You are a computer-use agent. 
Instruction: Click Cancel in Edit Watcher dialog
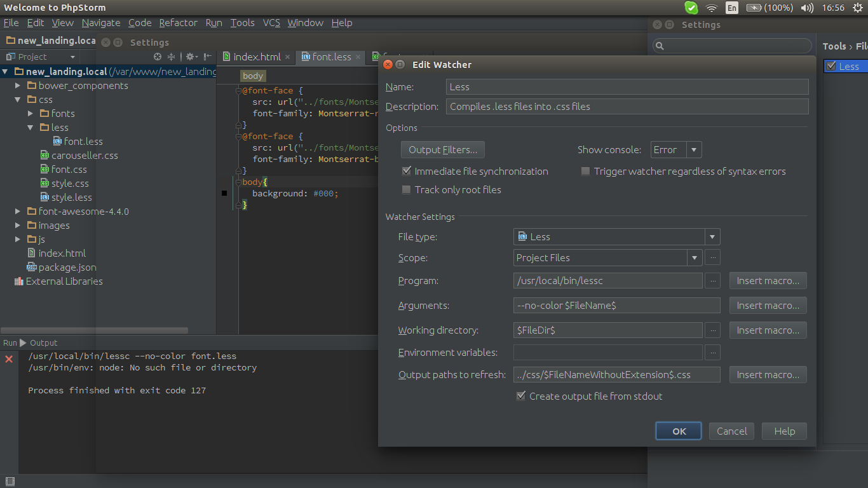click(731, 431)
